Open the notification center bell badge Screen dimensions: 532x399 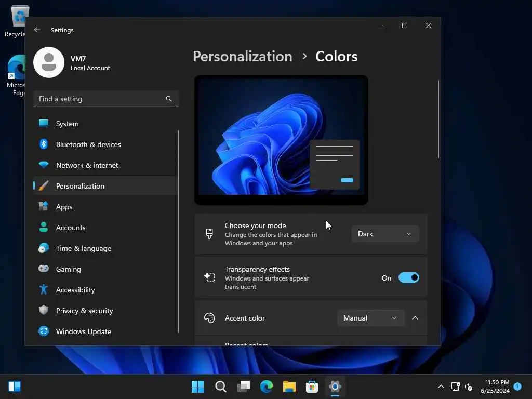[517, 387]
